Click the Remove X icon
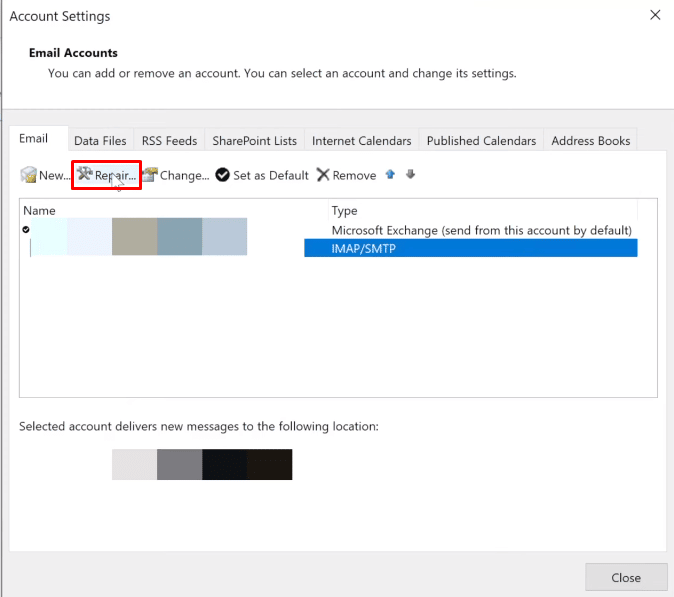This screenshot has height=597, width=674. 323,175
